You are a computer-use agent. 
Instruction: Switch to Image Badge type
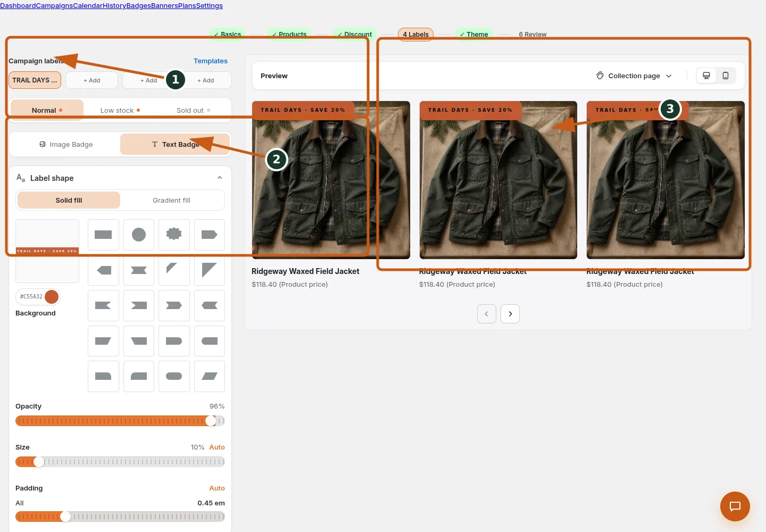coord(66,144)
